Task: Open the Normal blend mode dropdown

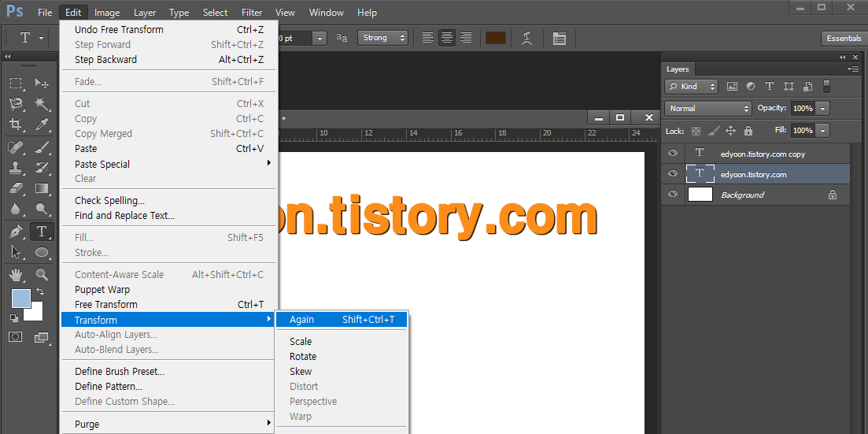Action: 708,109
